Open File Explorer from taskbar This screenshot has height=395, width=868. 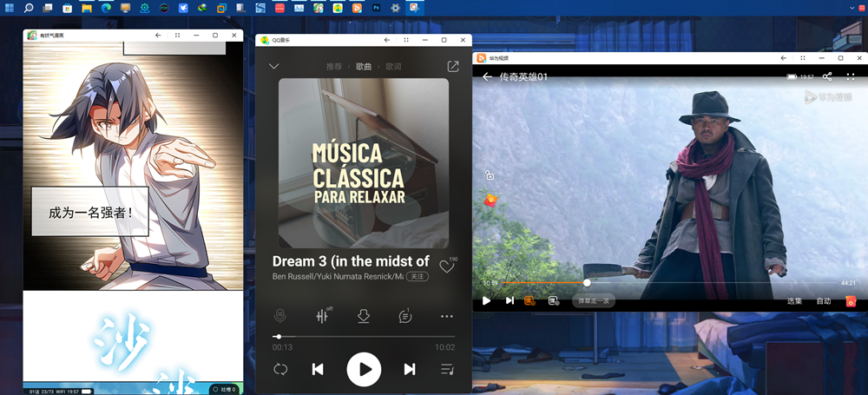tap(86, 8)
